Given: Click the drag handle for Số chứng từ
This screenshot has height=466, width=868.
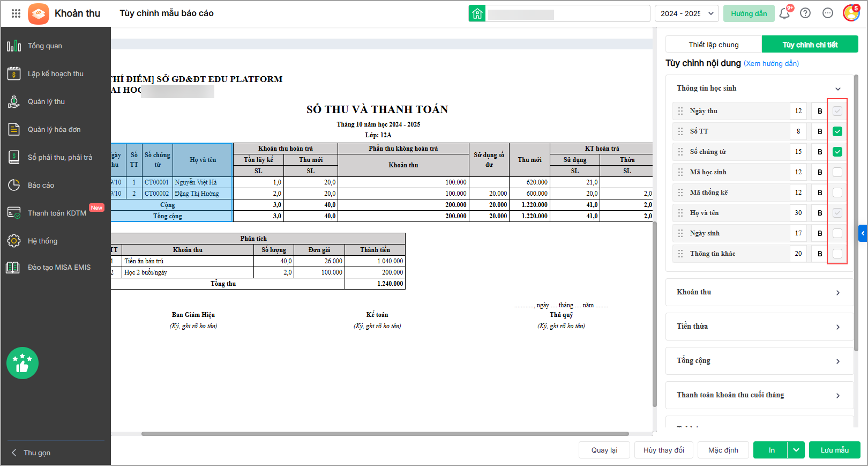Looking at the screenshot, I should 680,152.
